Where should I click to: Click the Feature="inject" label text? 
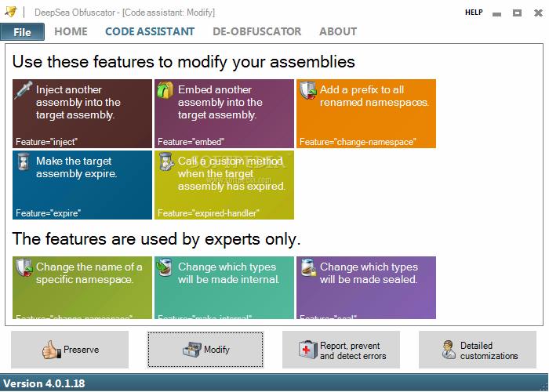click(x=46, y=142)
